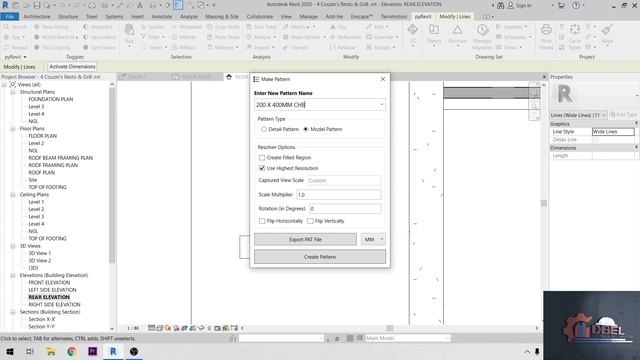Click the Revit application logo button
Image resolution: width=640 pixels, height=360 pixels.
click(5, 5)
